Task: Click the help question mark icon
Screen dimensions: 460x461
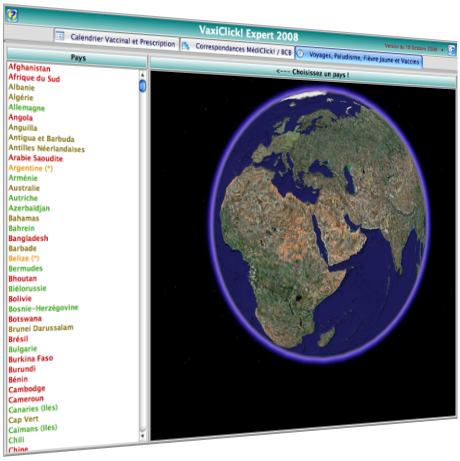Action: pos(12,15)
